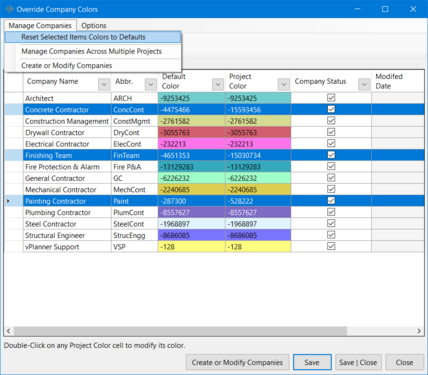Click the Modifed Date column header
Viewport: 428px width, 375px height.
[397, 81]
